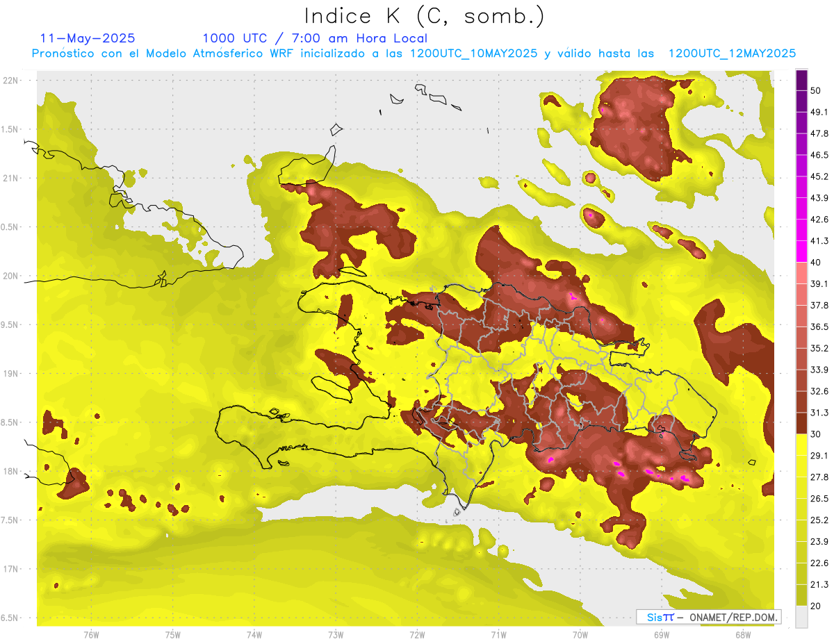Click the legend value '40'
The height and width of the screenshot is (644, 834).
click(815, 263)
